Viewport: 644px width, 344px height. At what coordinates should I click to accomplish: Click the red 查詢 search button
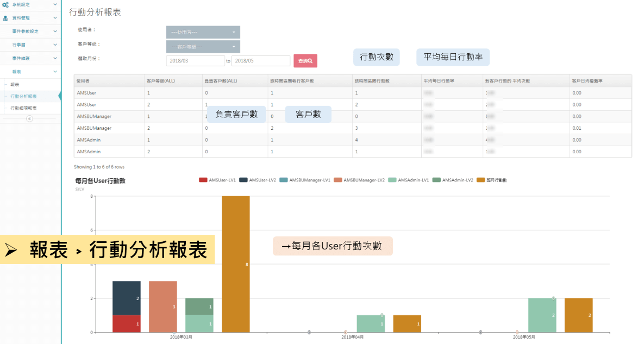pyautogui.click(x=305, y=61)
